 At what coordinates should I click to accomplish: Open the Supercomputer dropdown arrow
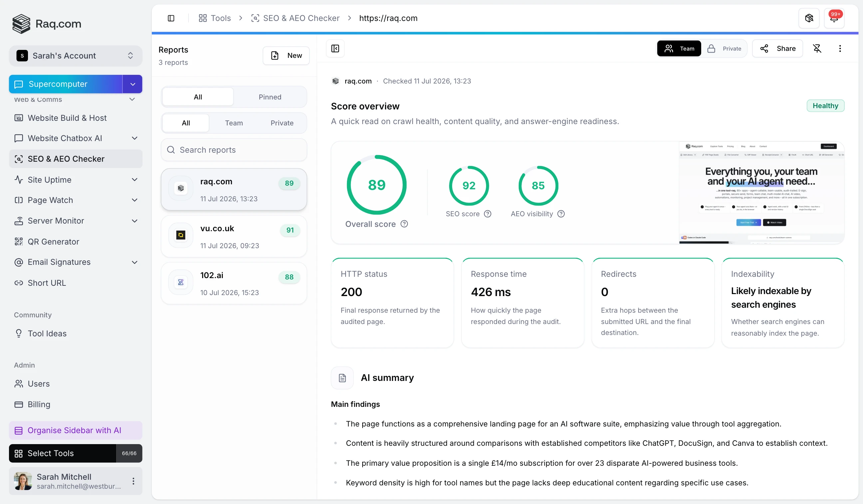133,84
